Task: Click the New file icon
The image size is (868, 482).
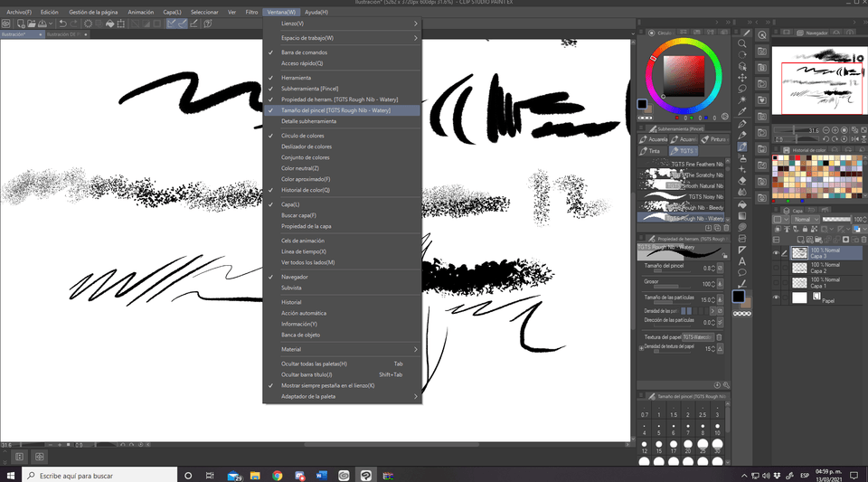Action: [x=21, y=24]
